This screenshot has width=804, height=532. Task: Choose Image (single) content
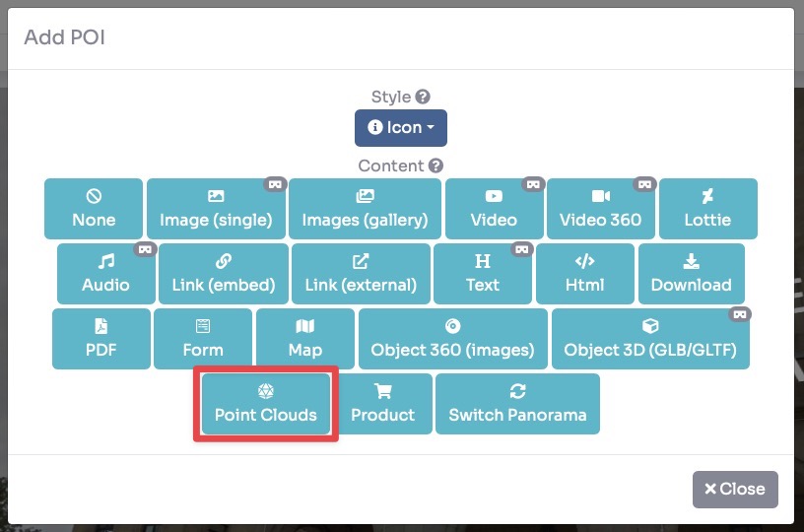[216, 209]
